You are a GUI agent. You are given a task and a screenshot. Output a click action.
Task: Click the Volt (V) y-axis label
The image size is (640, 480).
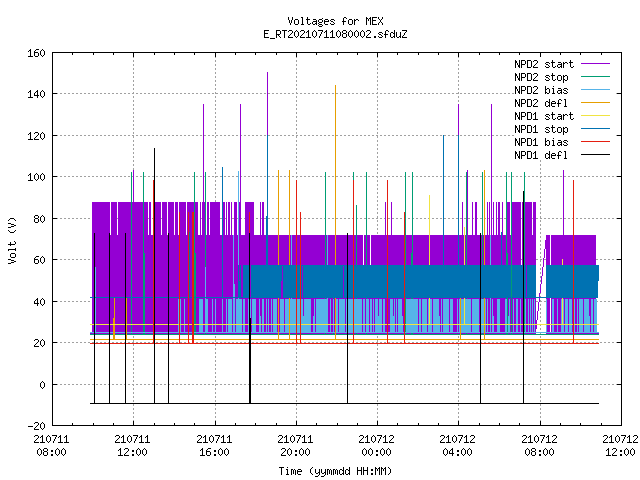[12, 241]
